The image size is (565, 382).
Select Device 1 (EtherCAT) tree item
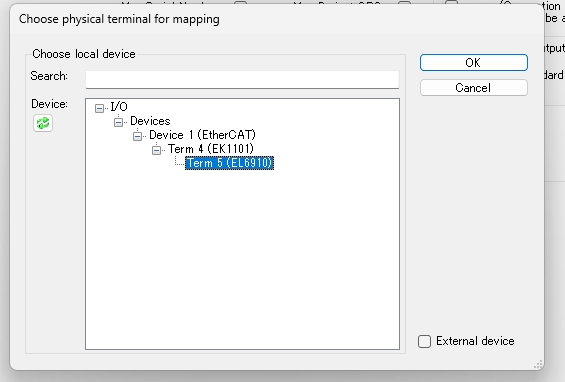[202, 135]
